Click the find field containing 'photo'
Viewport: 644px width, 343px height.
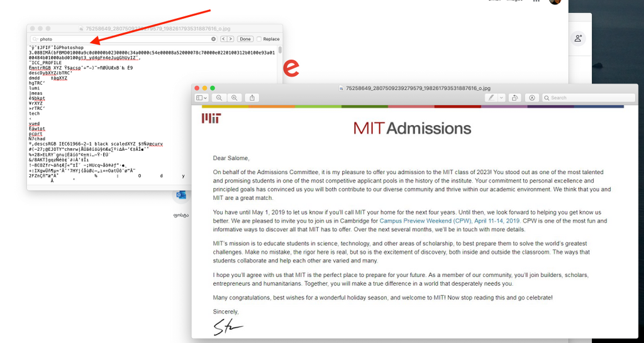tap(123, 39)
